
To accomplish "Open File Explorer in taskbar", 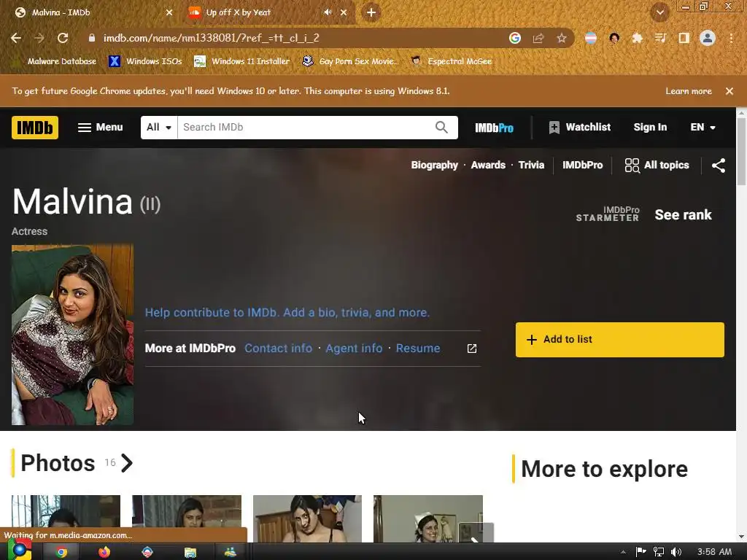I will (190, 552).
